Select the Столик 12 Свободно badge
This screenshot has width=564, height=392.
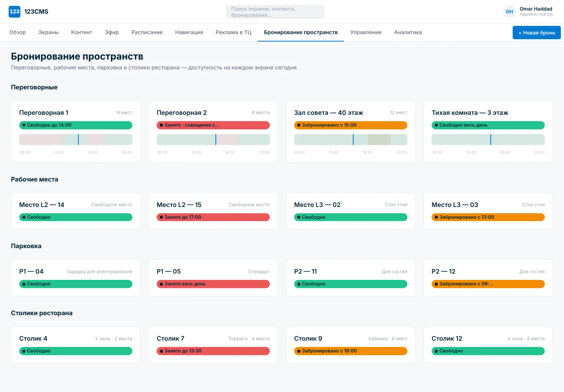(x=488, y=351)
